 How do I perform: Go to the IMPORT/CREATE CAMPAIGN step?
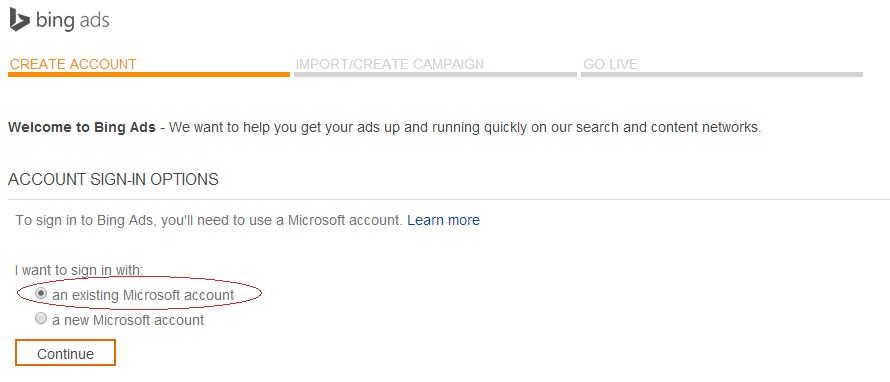[x=389, y=64]
